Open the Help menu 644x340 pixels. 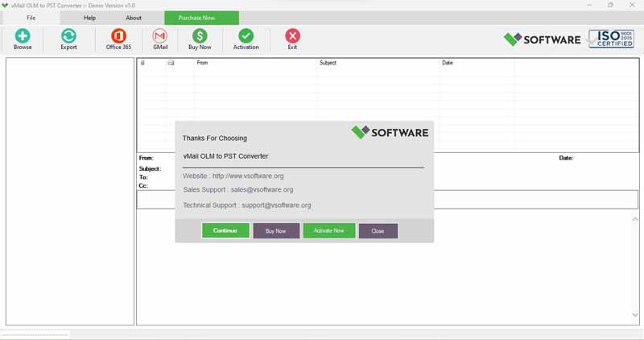point(89,18)
